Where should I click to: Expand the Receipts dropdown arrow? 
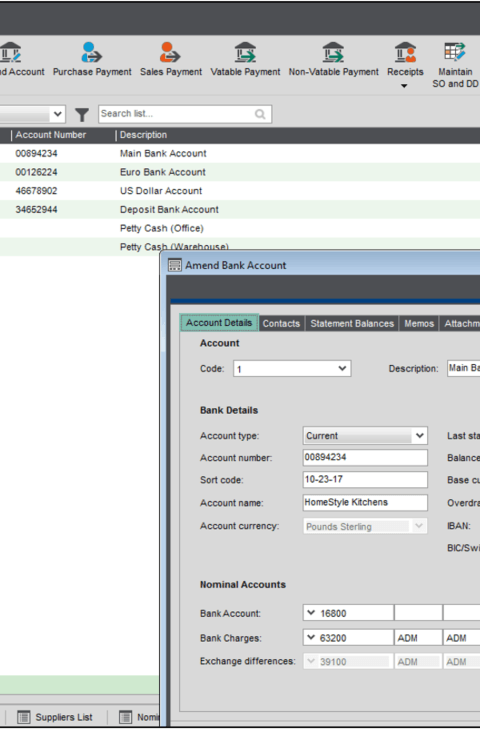[404, 86]
